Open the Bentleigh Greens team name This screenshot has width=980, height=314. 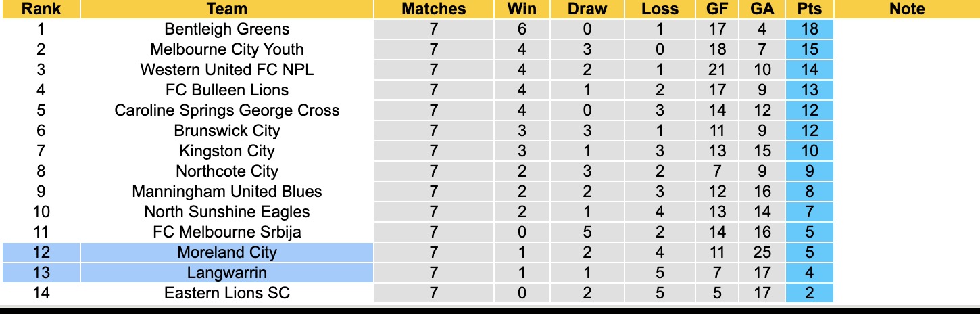click(x=227, y=29)
